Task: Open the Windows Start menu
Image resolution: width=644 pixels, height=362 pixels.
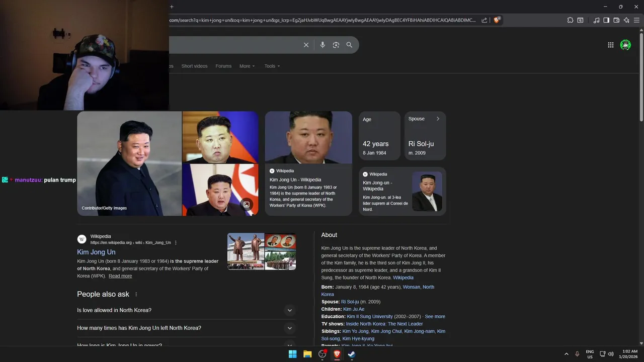Action: [x=292, y=354]
